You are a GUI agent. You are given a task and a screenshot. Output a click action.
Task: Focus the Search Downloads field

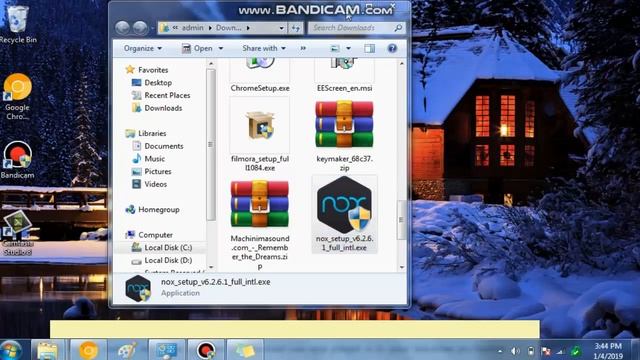[356, 28]
